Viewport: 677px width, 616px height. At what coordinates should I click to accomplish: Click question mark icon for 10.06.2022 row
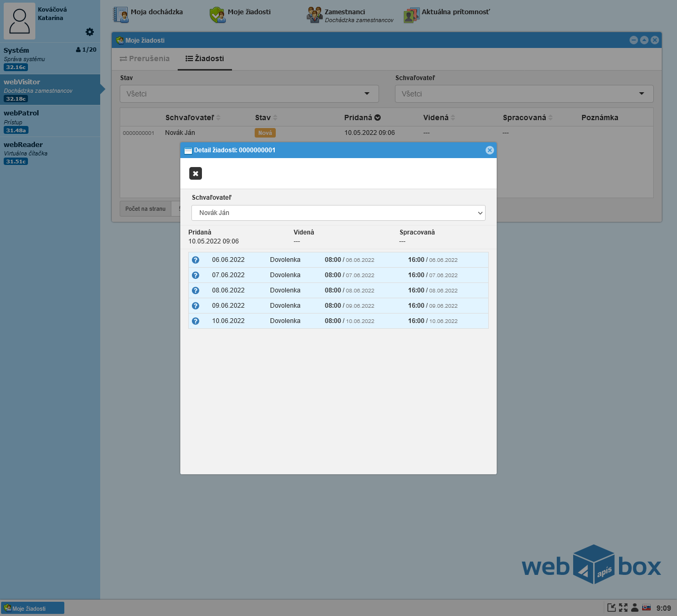pos(196,321)
